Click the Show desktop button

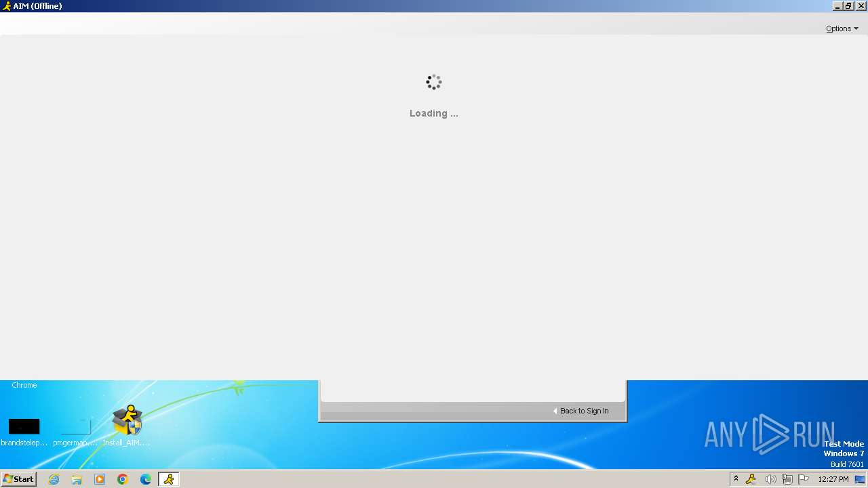click(x=860, y=479)
